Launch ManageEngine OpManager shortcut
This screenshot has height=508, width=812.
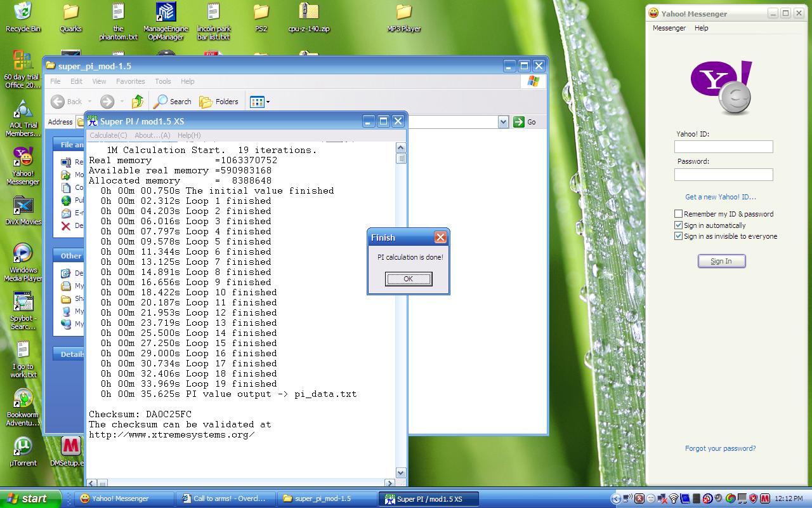click(166, 21)
